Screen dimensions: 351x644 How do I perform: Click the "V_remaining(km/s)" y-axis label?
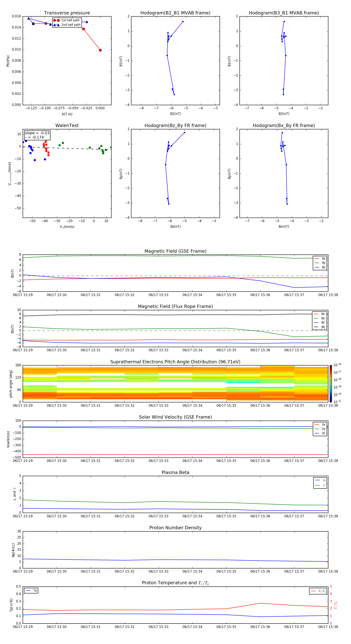(10, 173)
